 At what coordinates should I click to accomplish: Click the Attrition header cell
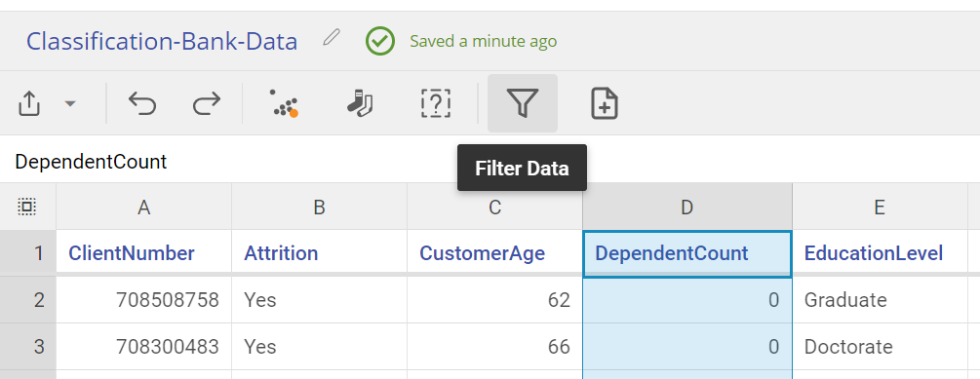tap(320, 253)
